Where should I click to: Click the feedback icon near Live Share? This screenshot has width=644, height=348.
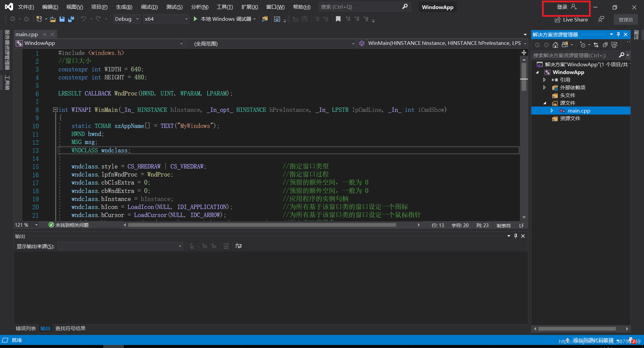tap(601, 19)
